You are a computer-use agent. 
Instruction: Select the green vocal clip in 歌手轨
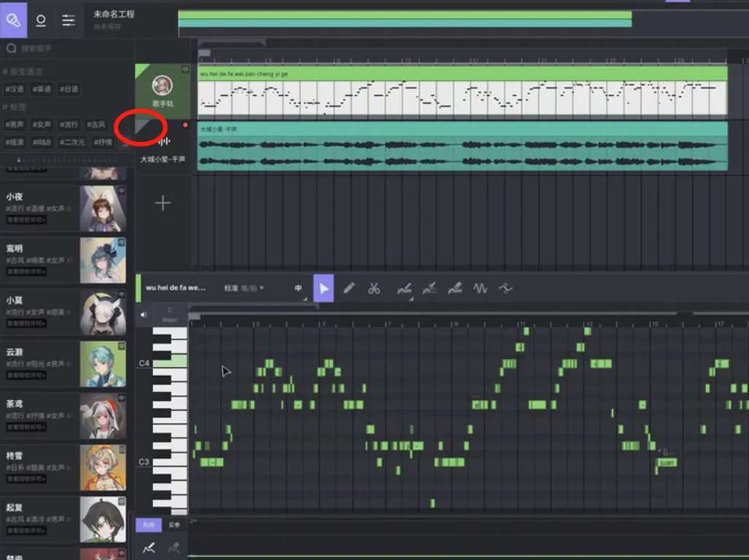[x=463, y=91]
